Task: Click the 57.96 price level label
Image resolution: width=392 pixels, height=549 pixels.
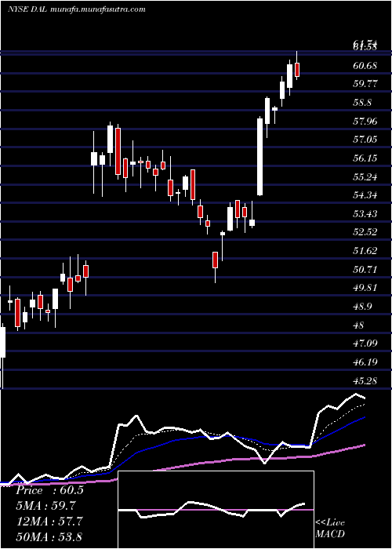Action: [365, 122]
